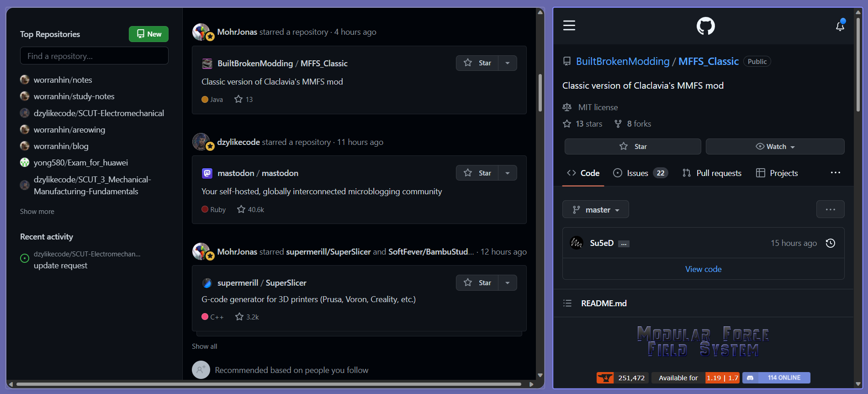Open the master branch selector
The width and height of the screenshot is (868, 394).
click(596, 209)
